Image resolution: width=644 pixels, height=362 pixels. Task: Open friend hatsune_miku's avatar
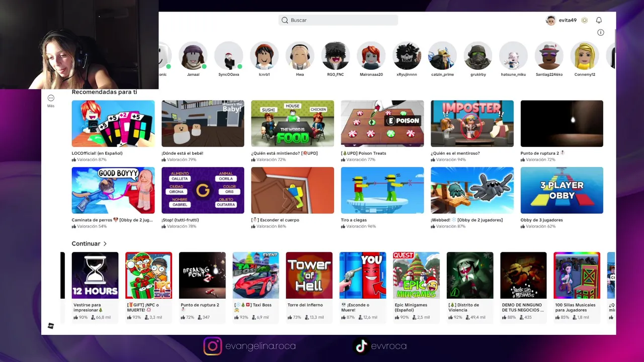coord(513,56)
